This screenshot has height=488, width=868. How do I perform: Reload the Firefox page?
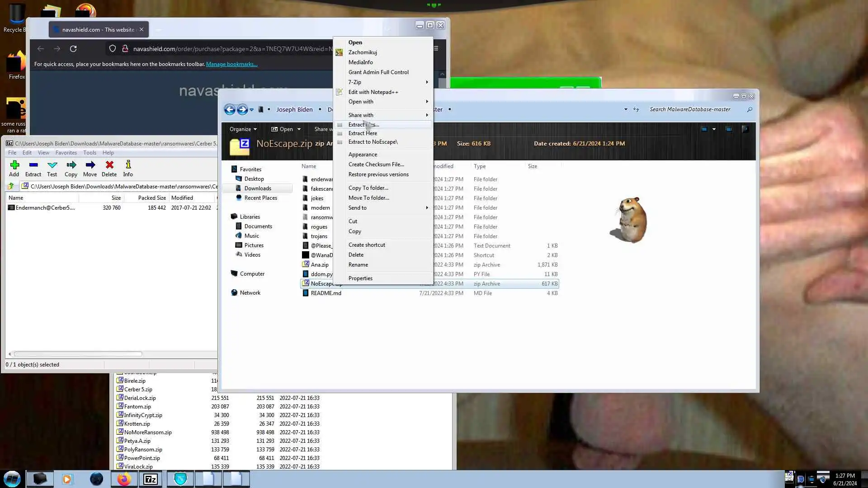pos(73,49)
